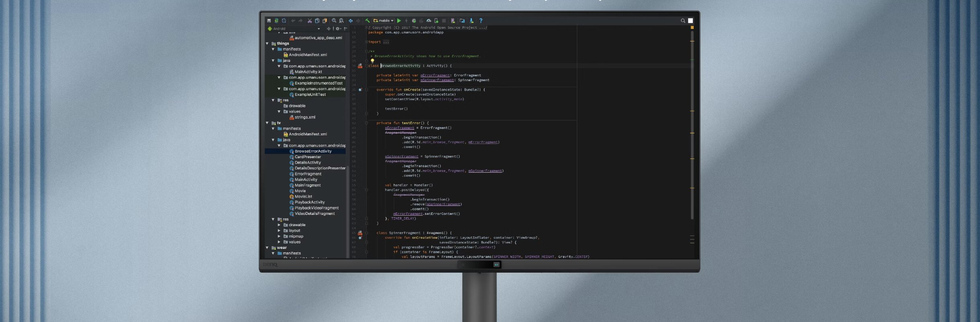Screen dimensions: 980x322
Task: Click the Paste clipboard icon
Action: click(325, 20)
